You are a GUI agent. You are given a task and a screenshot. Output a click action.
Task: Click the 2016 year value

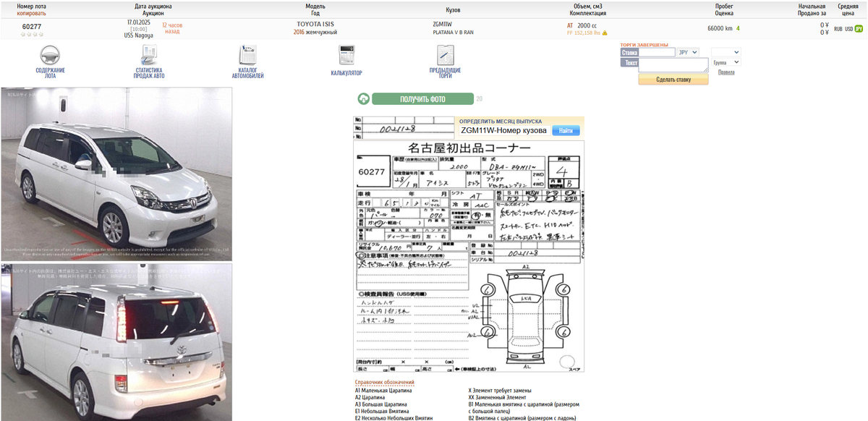[x=299, y=33]
